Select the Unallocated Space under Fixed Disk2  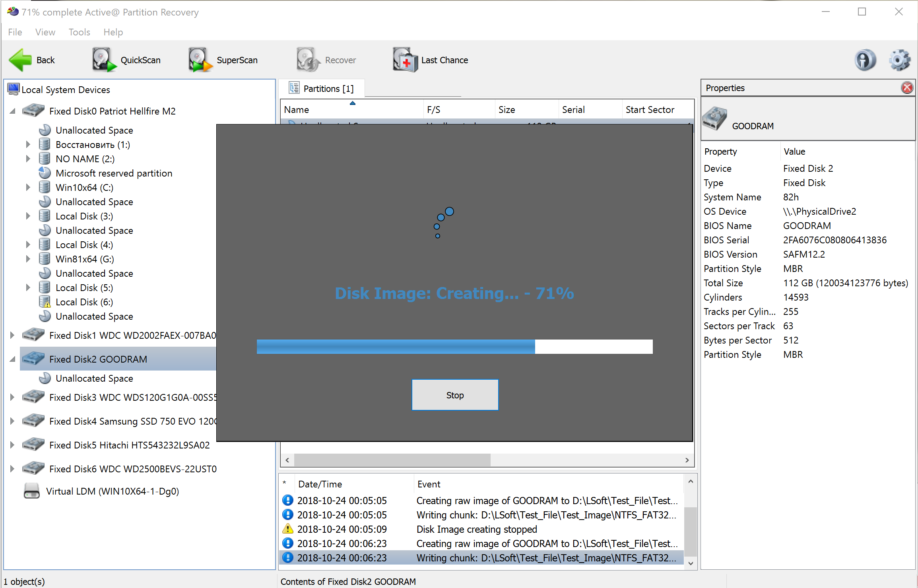click(94, 378)
